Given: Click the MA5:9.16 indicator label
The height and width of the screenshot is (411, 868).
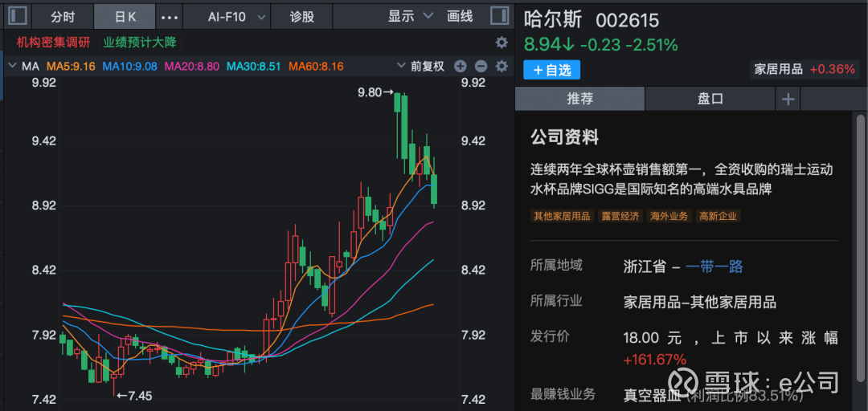Looking at the screenshot, I should pyautogui.click(x=71, y=67).
